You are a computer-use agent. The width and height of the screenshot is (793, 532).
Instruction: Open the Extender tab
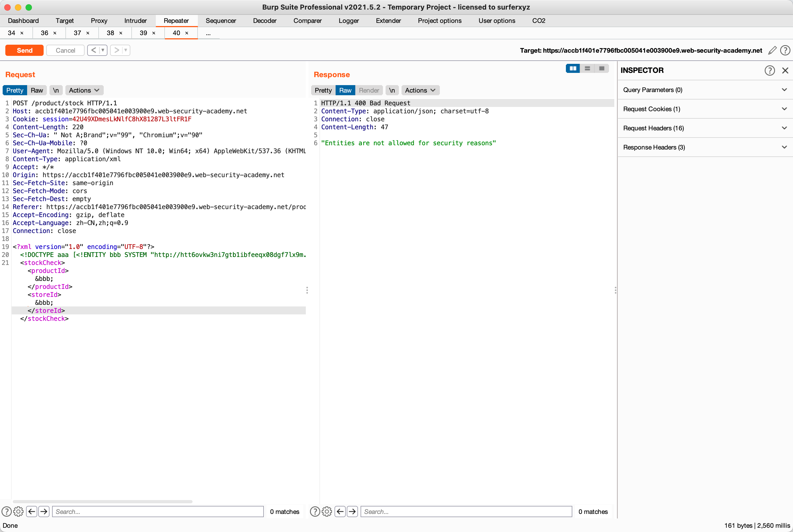(388, 21)
